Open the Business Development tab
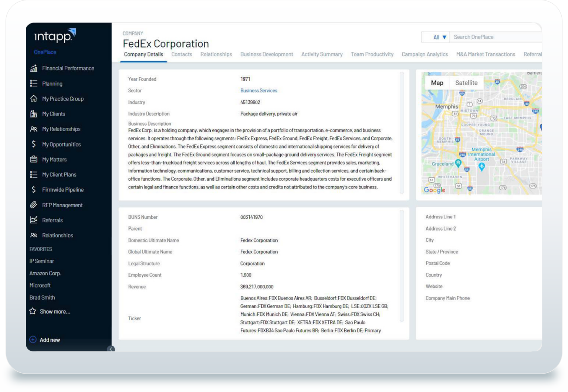This screenshot has width=568, height=392. [266, 54]
